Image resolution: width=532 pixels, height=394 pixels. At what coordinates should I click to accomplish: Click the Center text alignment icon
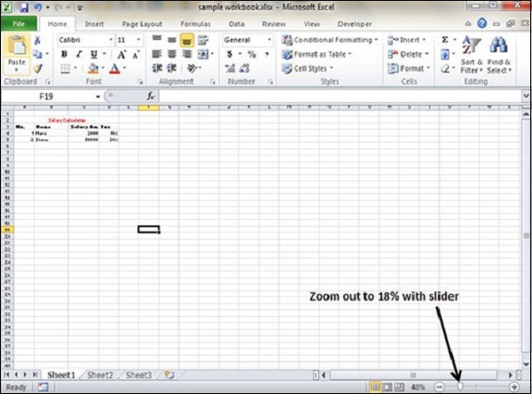pyautogui.click(x=172, y=54)
